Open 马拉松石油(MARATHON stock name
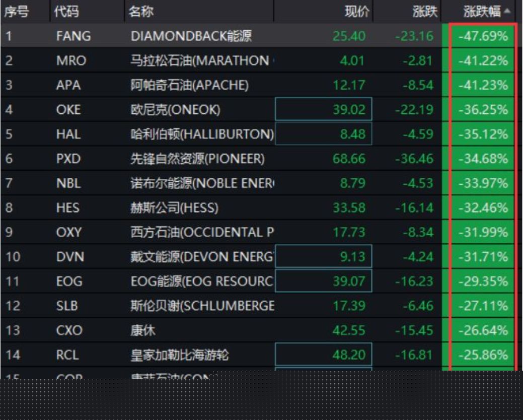The height and width of the screenshot is (420, 523). [x=200, y=61]
